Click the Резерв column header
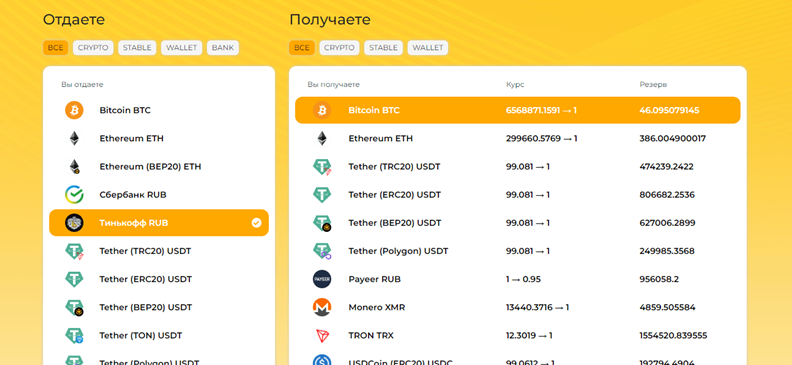792x365 pixels. tap(653, 85)
